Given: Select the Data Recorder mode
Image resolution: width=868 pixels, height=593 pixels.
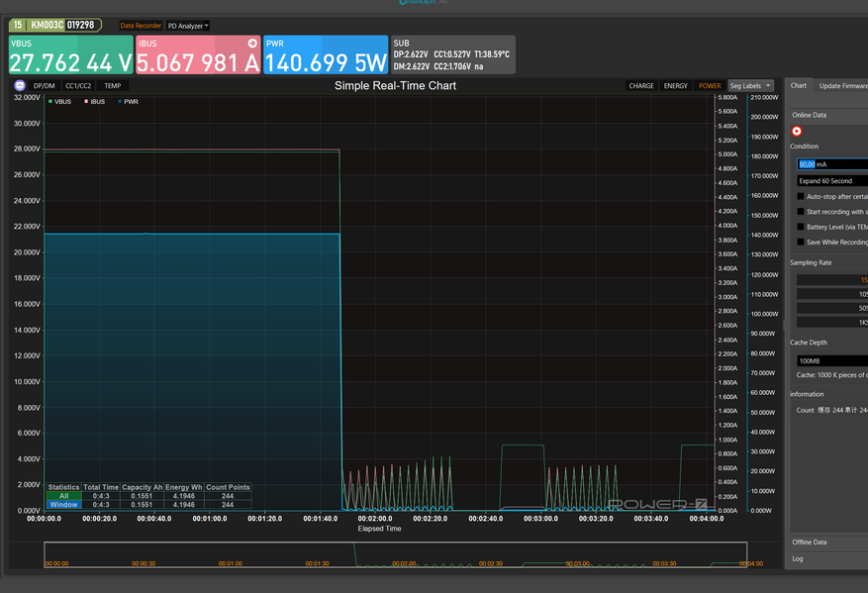Looking at the screenshot, I should (141, 26).
